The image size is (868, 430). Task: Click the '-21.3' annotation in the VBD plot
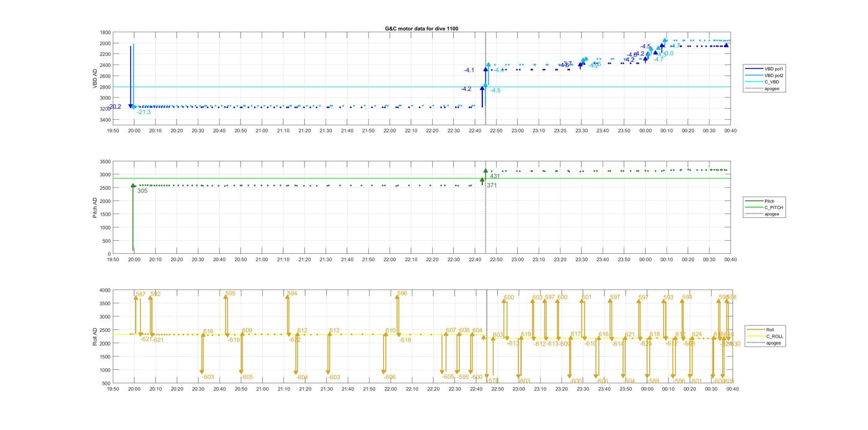point(144,112)
